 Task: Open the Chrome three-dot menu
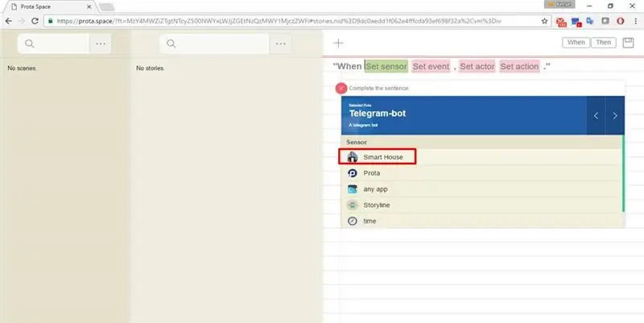pyautogui.click(x=635, y=21)
